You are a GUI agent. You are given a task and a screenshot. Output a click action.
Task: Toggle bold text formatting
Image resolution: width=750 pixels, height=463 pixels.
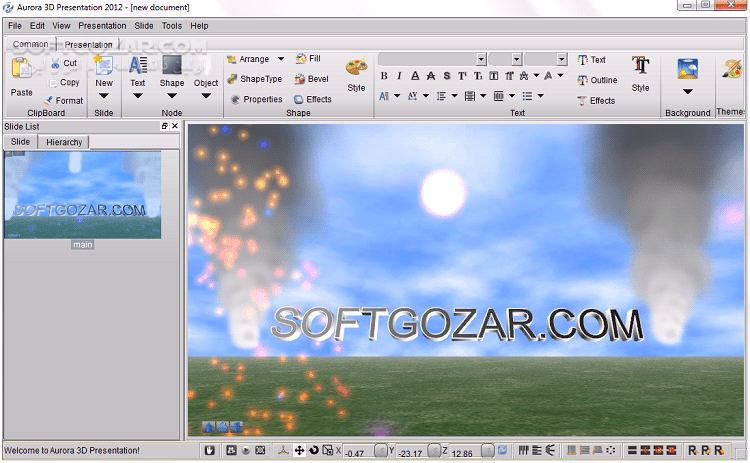(x=384, y=76)
